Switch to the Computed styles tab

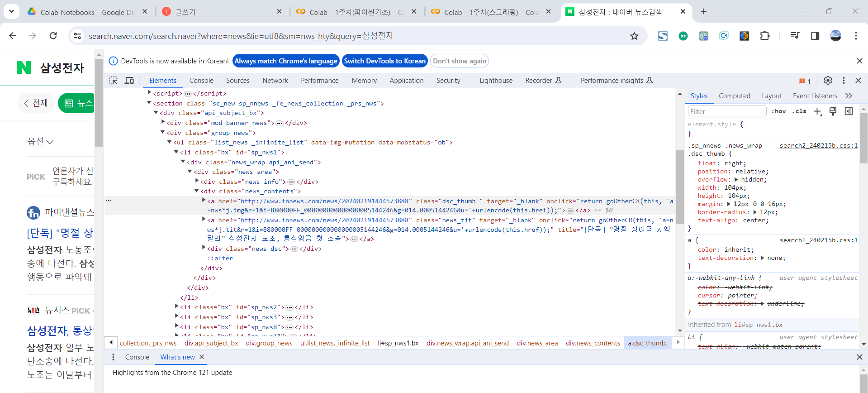[735, 96]
